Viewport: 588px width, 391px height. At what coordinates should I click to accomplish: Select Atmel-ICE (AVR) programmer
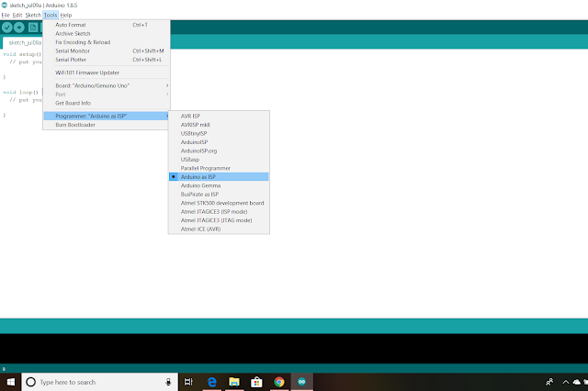click(219, 229)
